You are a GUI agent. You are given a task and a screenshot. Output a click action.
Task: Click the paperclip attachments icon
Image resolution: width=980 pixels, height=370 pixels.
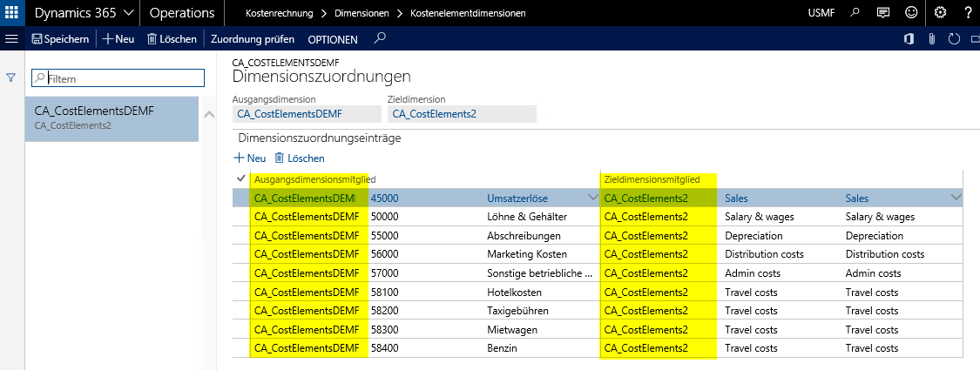(931, 39)
